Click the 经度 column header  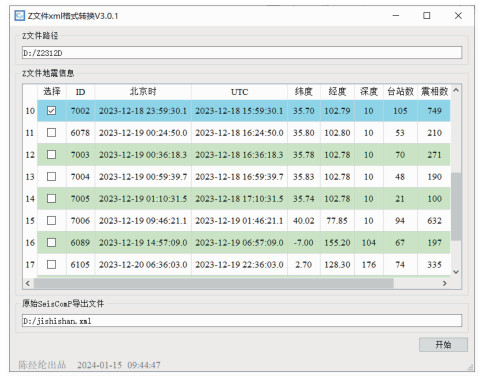[337, 92]
